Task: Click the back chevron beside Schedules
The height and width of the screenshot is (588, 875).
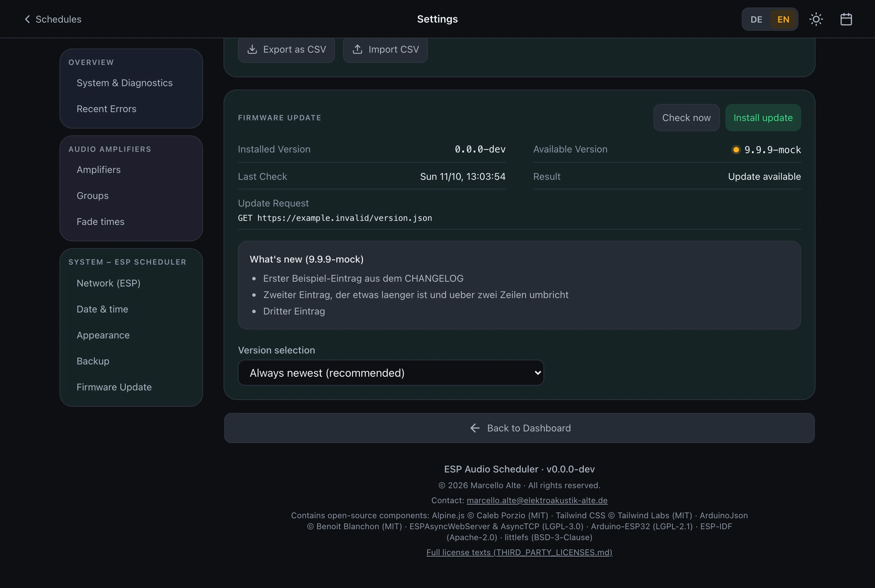Action: [x=27, y=19]
